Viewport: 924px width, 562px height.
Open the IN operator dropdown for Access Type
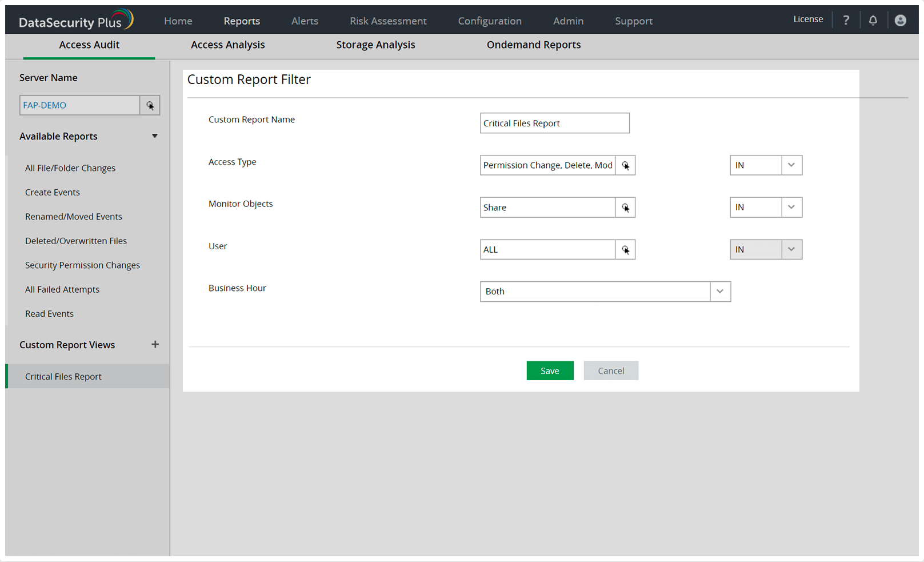[x=791, y=165]
